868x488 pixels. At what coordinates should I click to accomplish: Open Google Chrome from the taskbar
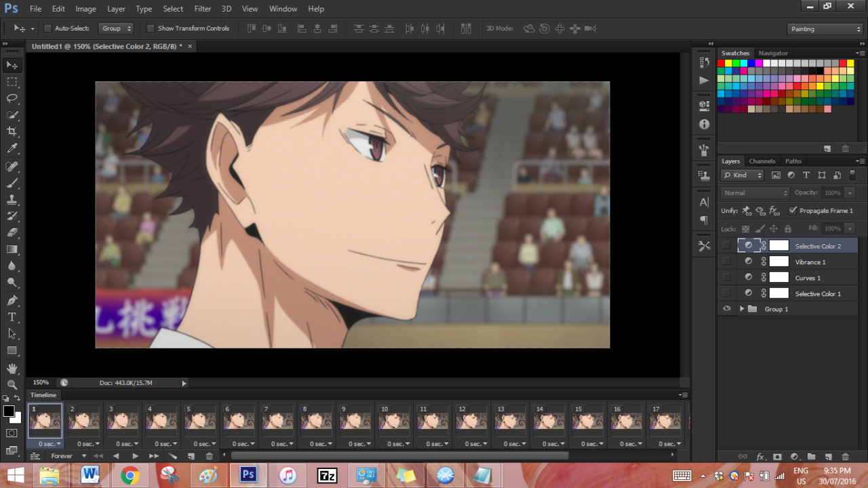click(x=130, y=476)
